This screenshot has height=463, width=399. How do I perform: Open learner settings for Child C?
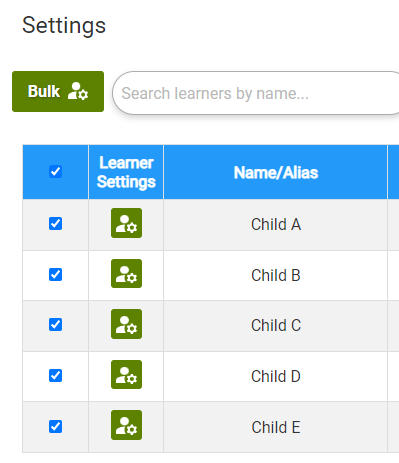(126, 324)
